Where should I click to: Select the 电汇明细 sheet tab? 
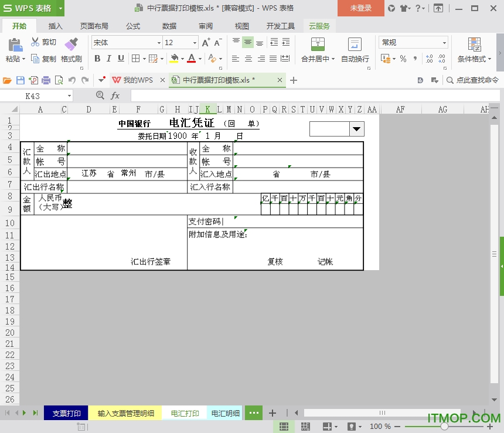[225, 413]
